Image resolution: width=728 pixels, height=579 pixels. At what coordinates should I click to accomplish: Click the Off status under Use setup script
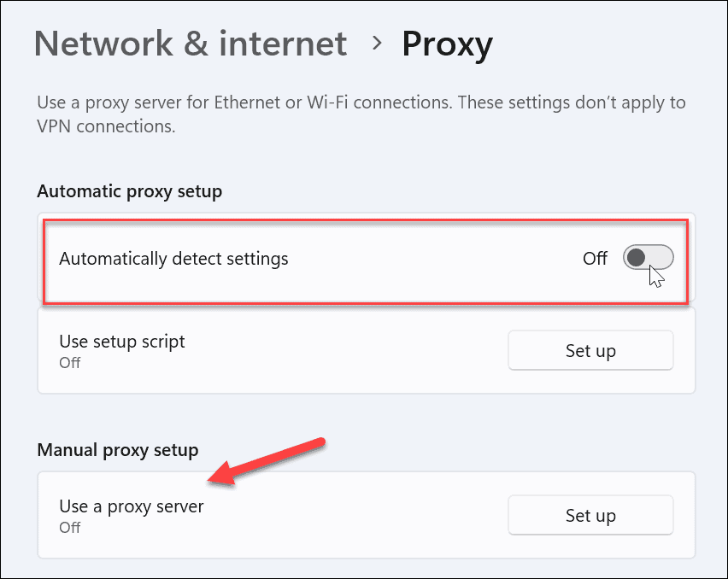coord(69,362)
